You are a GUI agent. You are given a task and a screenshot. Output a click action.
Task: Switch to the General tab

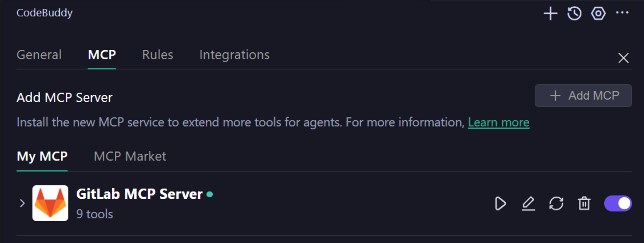tap(39, 55)
